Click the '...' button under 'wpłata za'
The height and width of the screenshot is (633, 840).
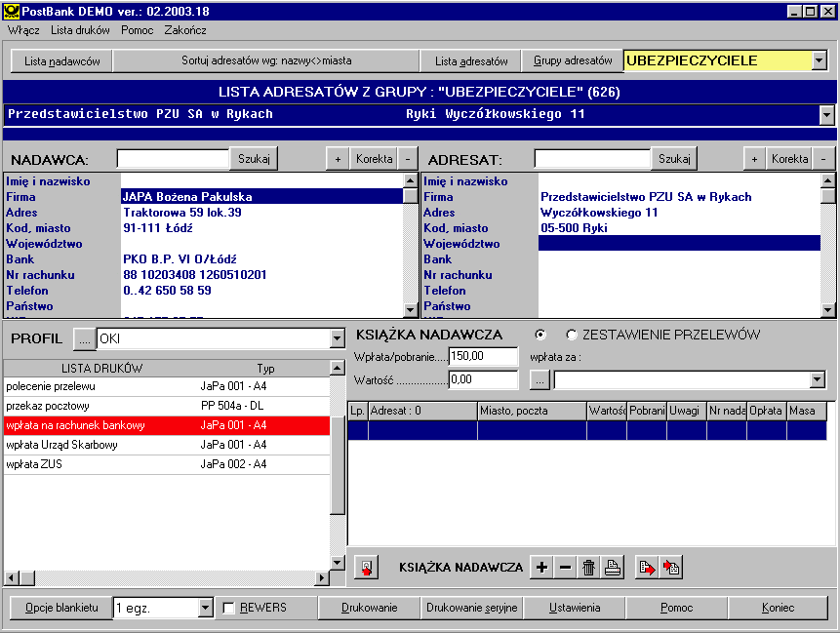point(540,380)
